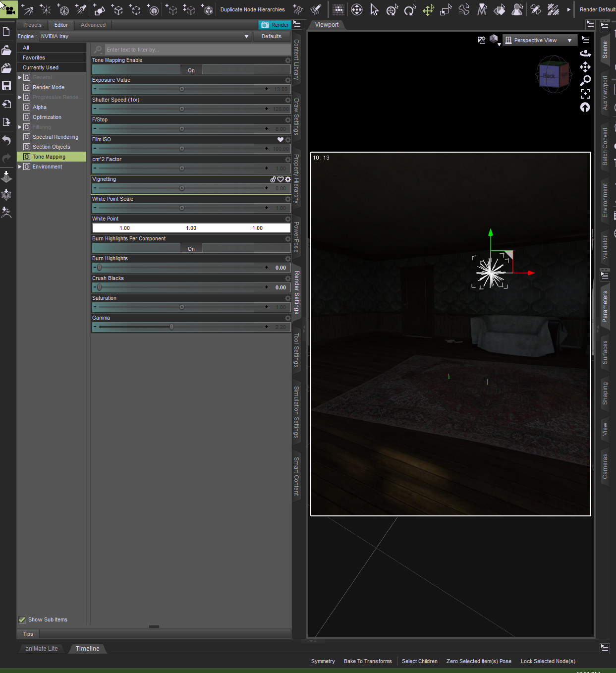Expand the Environment tree node
Viewport: 616px width, 673px height.
[x=20, y=167]
